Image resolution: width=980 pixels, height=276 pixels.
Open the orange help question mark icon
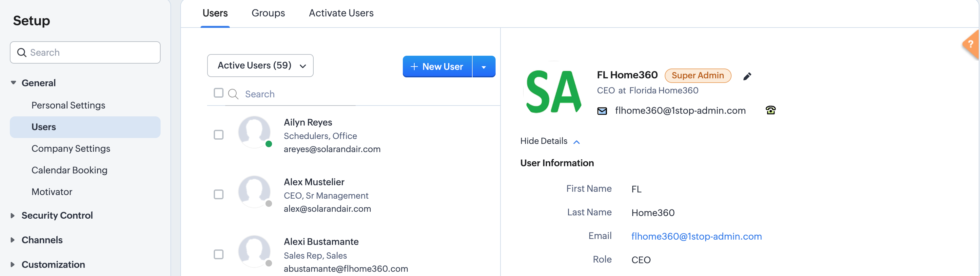pos(971,45)
